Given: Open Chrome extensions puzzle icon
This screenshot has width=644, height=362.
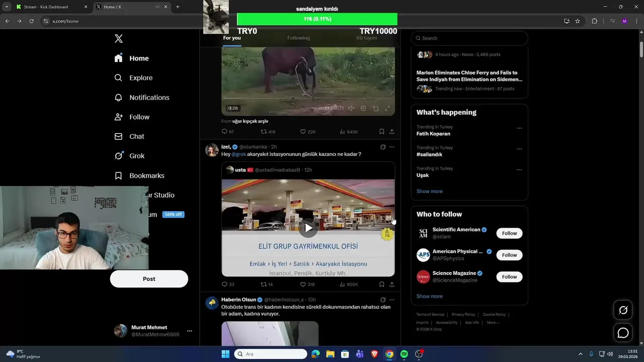Looking at the screenshot, I should 594,21.
